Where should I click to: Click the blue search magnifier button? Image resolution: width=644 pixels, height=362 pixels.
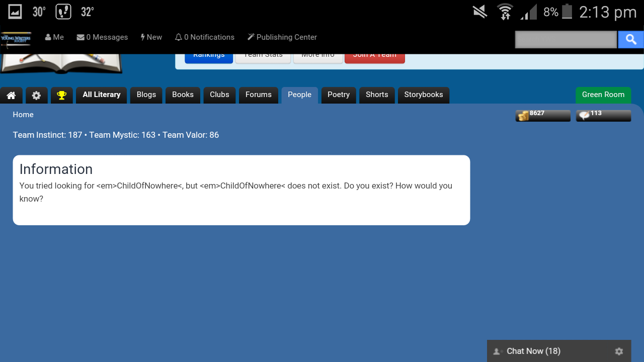pos(631,39)
